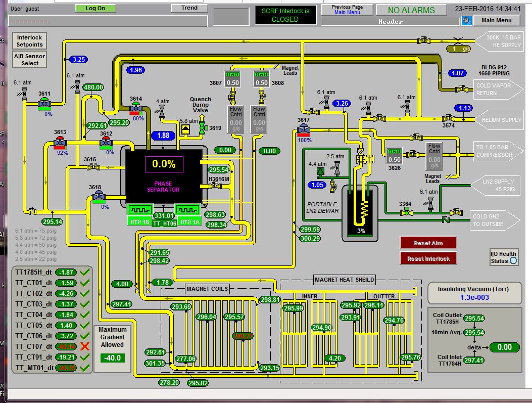
Task: Toggle heater HTR 1B
Action: [140, 209]
